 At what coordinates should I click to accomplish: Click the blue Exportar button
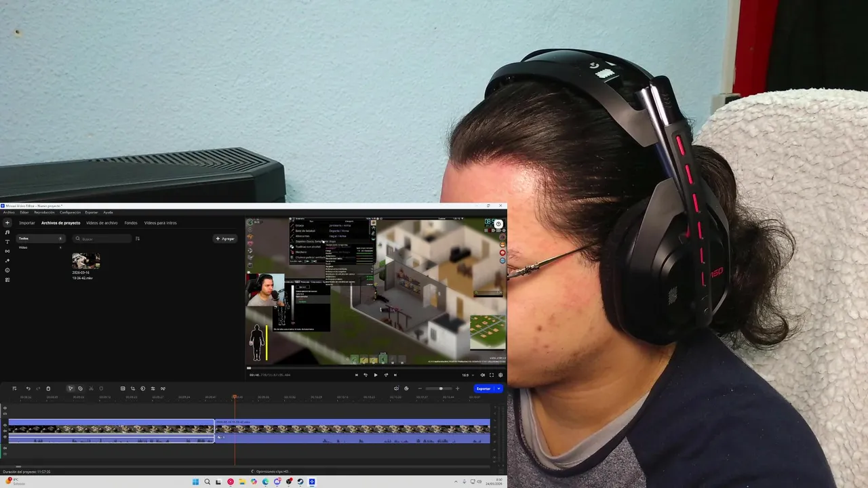pyautogui.click(x=483, y=388)
